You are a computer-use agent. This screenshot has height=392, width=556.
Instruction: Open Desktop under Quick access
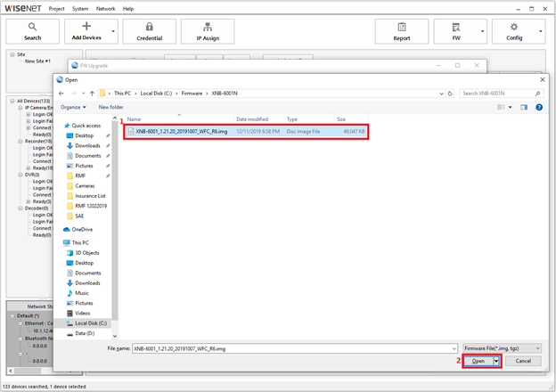coord(84,135)
